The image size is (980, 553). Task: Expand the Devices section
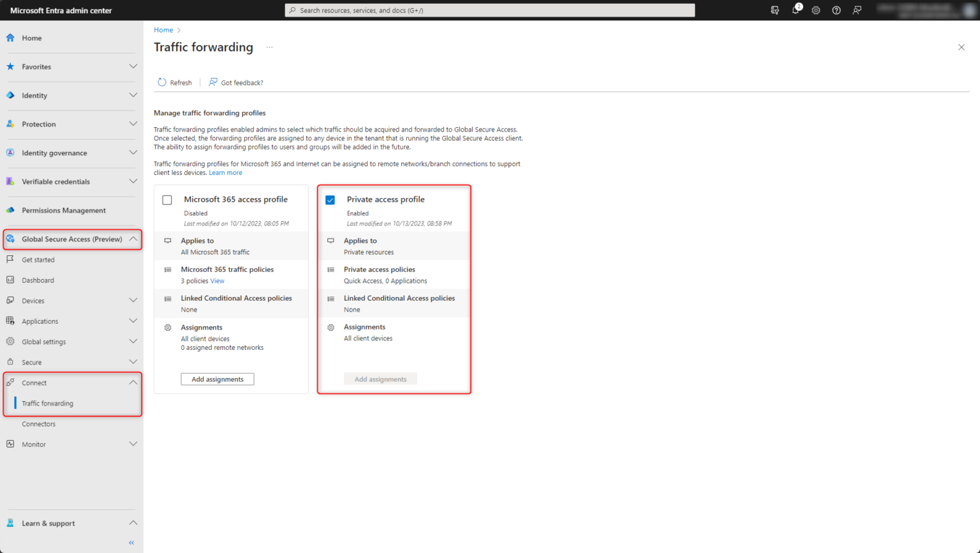coord(133,300)
